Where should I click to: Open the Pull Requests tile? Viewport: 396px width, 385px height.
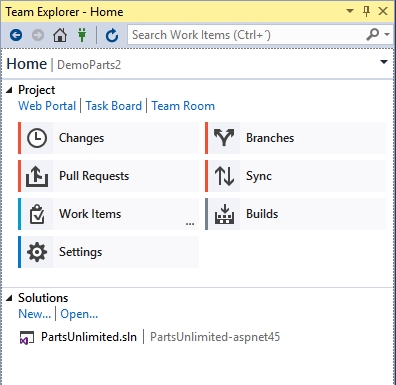pyautogui.click(x=109, y=176)
